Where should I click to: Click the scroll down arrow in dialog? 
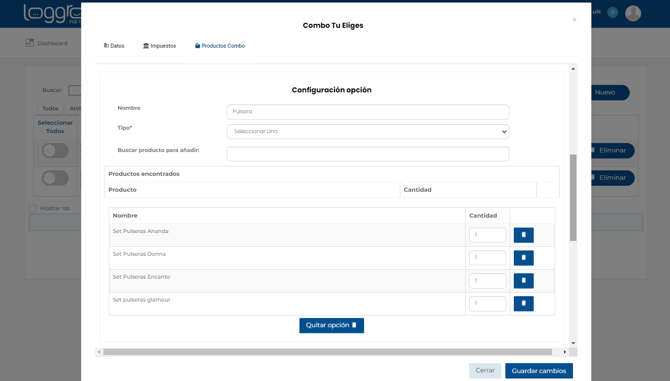(573, 343)
